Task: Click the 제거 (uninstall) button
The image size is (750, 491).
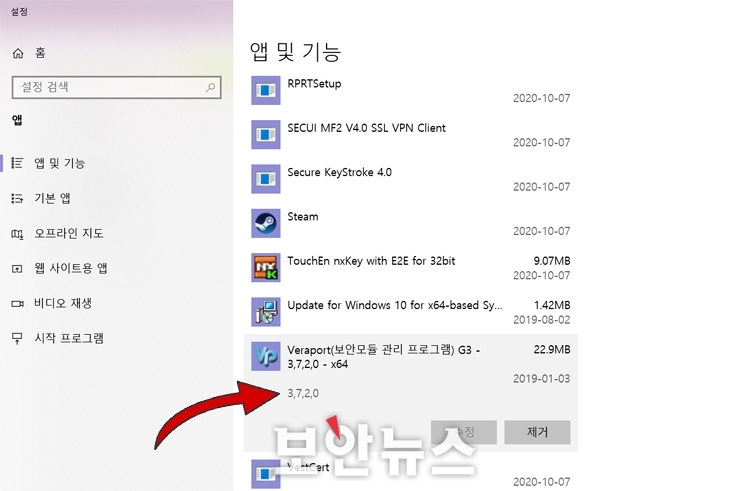Action: tap(537, 432)
